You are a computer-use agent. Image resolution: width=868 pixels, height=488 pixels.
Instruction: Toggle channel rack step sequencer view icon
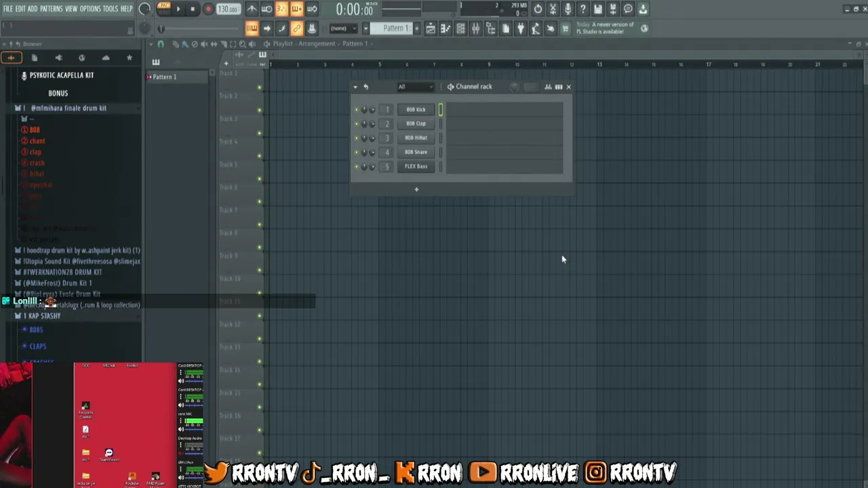(x=558, y=87)
